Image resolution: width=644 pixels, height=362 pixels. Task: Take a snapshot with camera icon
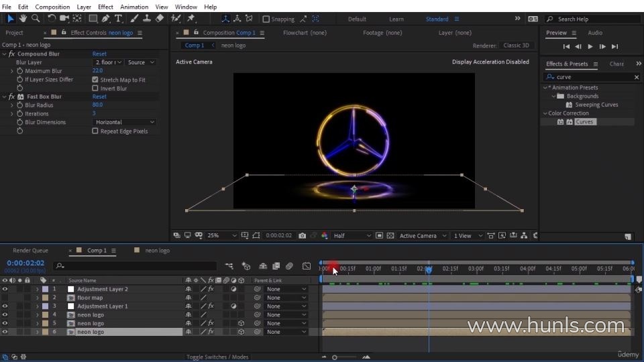tap(303, 236)
